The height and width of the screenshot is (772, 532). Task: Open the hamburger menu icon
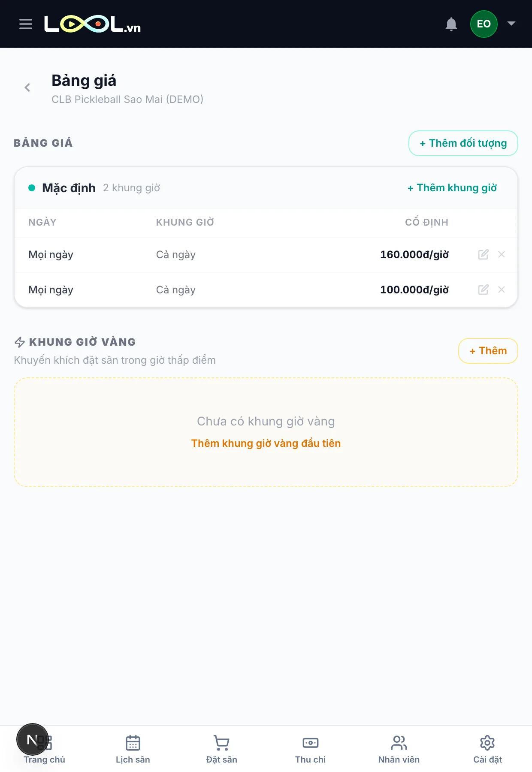click(26, 24)
